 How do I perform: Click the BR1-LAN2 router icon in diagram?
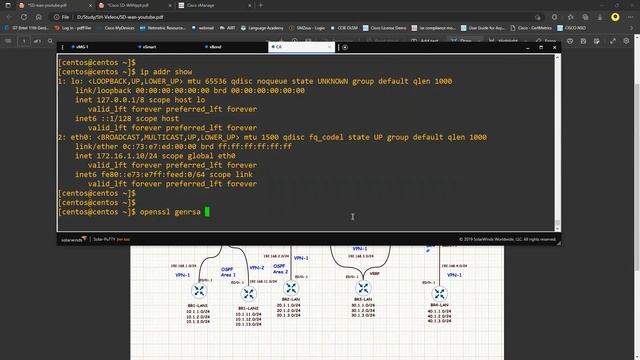(x=248, y=294)
